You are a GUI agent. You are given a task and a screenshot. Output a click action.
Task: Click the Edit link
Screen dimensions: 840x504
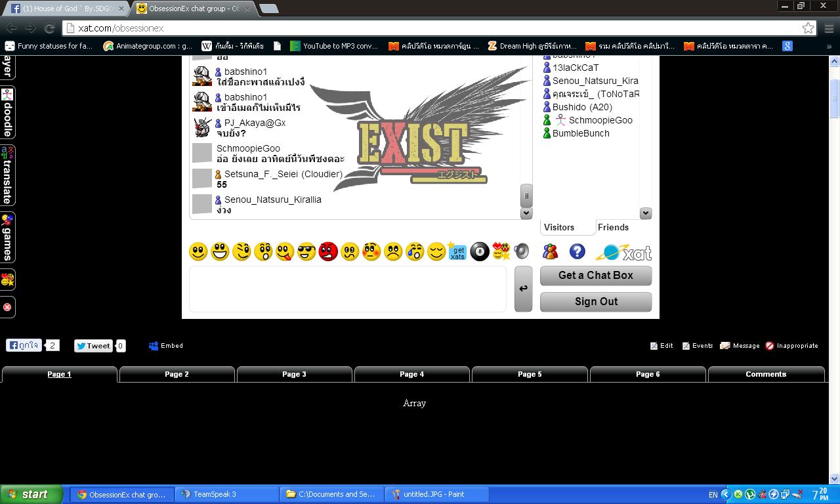pyautogui.click(x=661, y=346)
